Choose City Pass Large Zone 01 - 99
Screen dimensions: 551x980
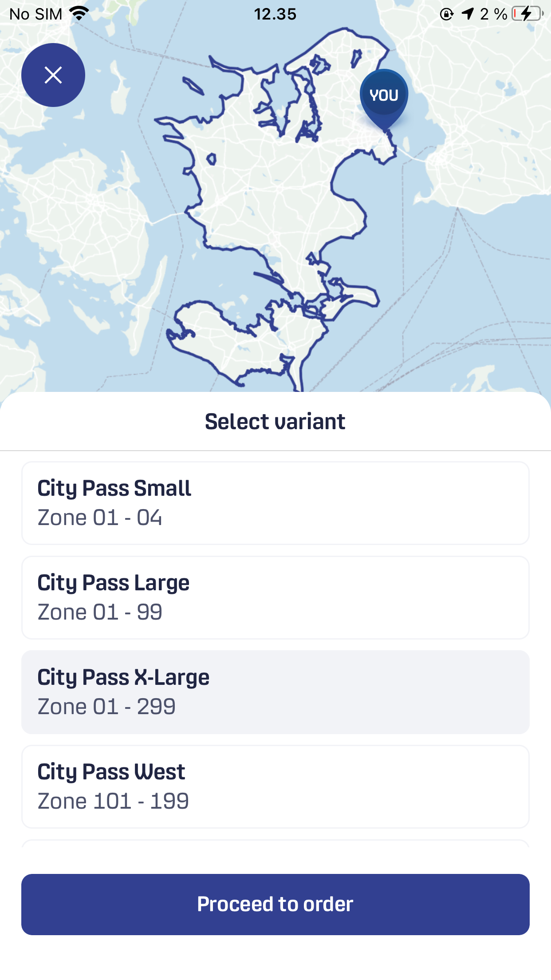pos(275,597)
